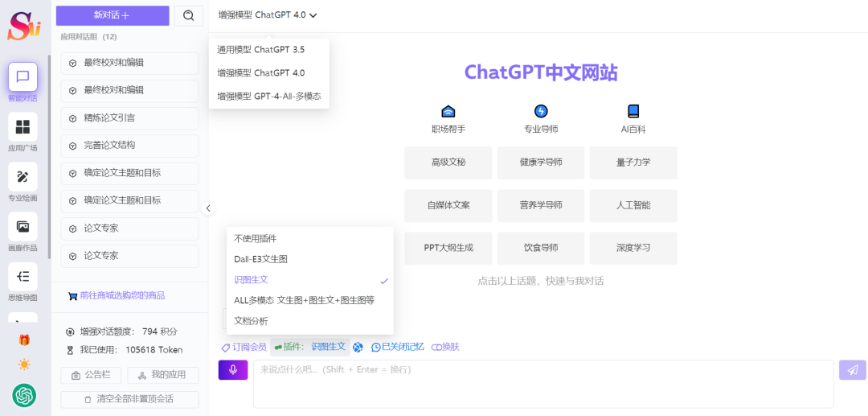The height and width of the screenshot is (416, 868).
Task: Select the 人工智能 topic card
Action: tap(633, 205)
